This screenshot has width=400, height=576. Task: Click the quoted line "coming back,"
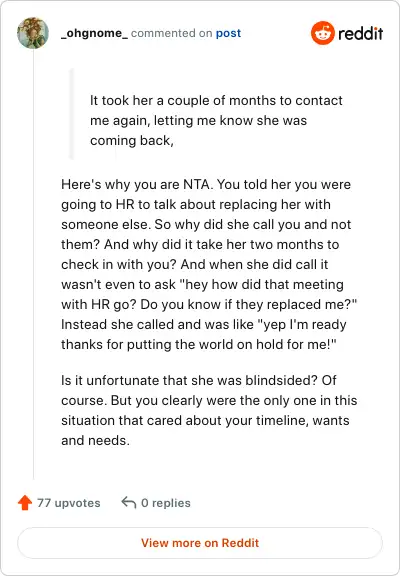tap(131, 140)
